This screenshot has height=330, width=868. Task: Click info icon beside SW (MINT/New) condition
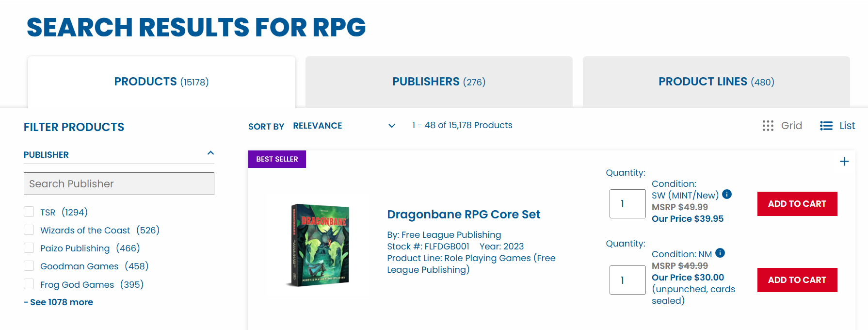pos(726,194)
